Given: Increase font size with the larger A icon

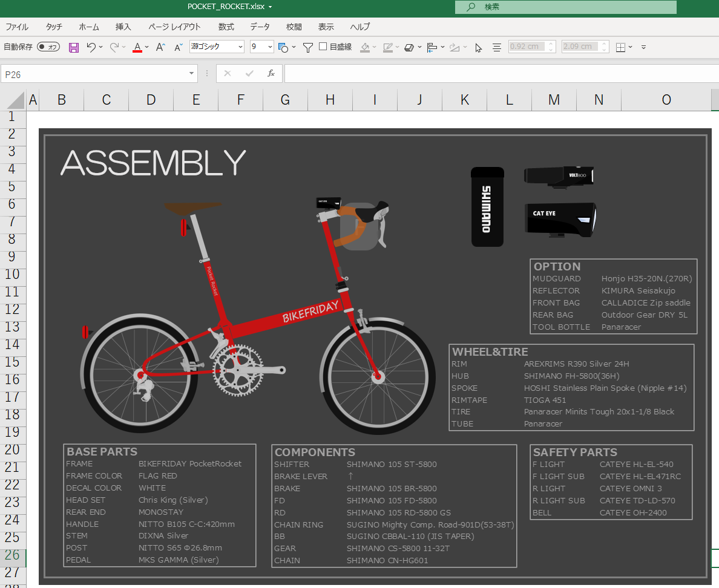Looking at the screenshot, I should (160, 47).
